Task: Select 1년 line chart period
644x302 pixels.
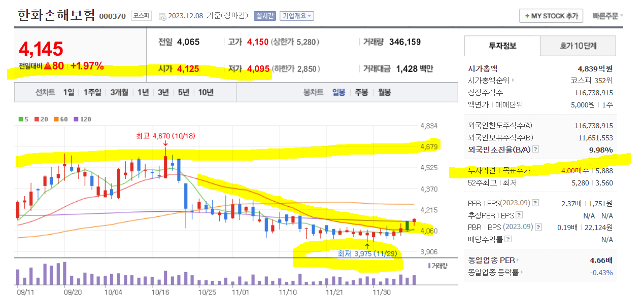Action: point(143,92)
